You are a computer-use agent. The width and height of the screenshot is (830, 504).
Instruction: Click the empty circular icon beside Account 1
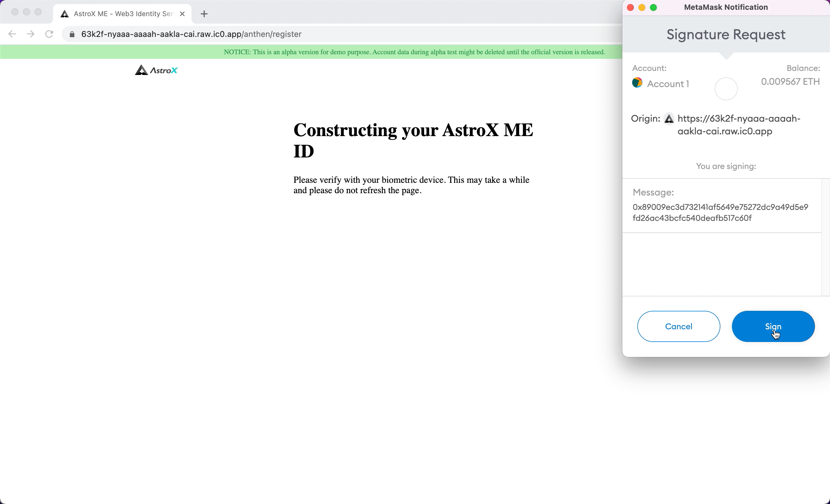(726, 89)
